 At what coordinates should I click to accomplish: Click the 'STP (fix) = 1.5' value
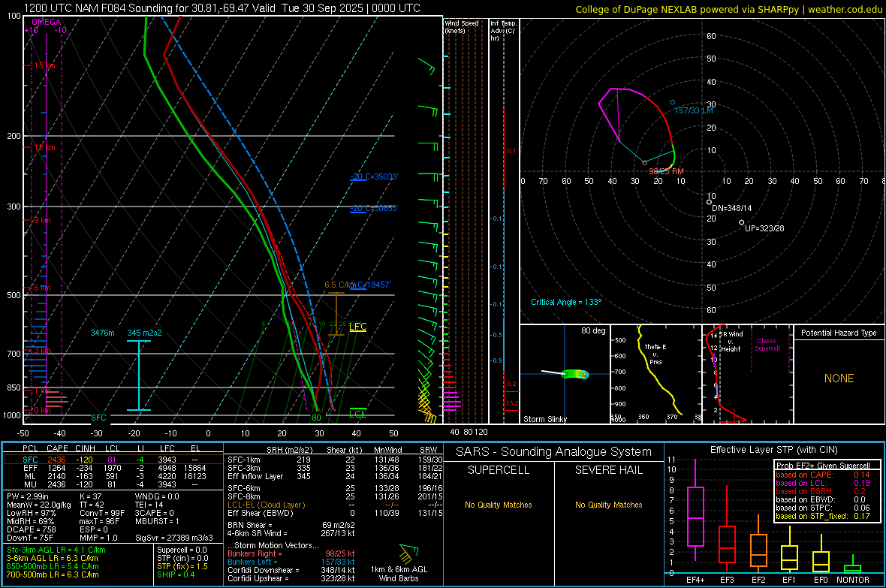point(182,566)
